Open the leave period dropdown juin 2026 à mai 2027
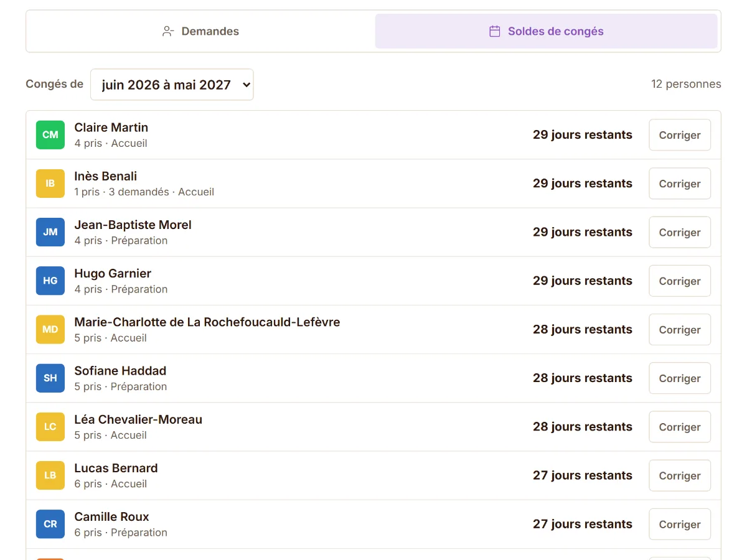This screenshot has width=747, height=560. tap(172, 85)
